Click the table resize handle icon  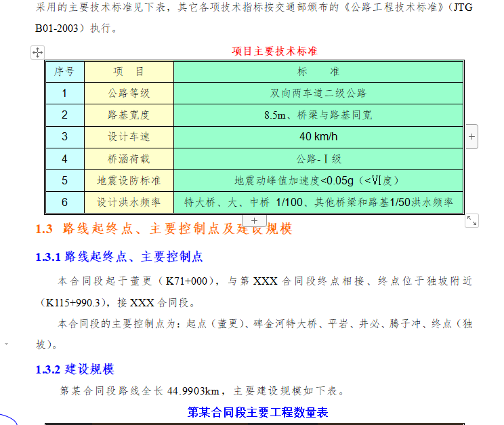click(x=471, y=221)
